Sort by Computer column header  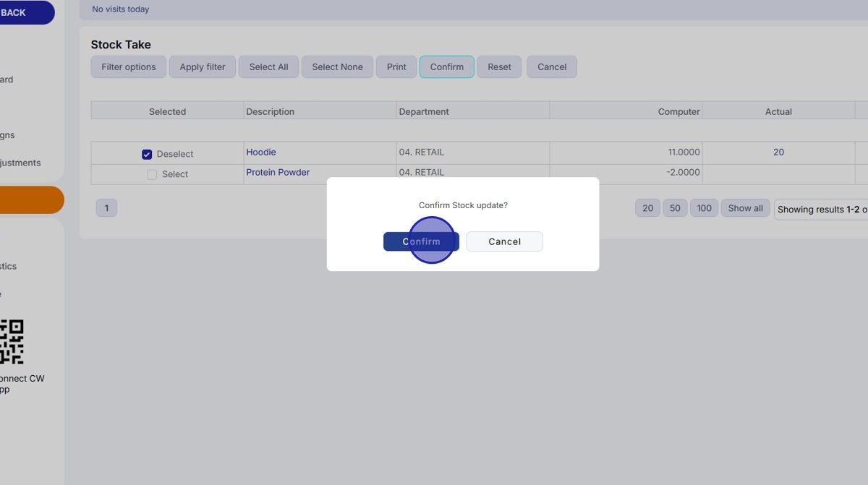tap(678, 111)
